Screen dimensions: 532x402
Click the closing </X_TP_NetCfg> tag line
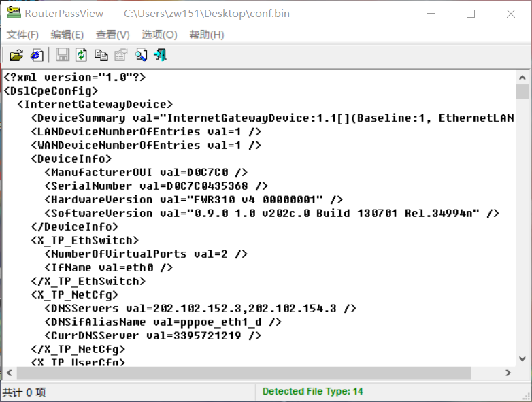click(x=78, y=349)
